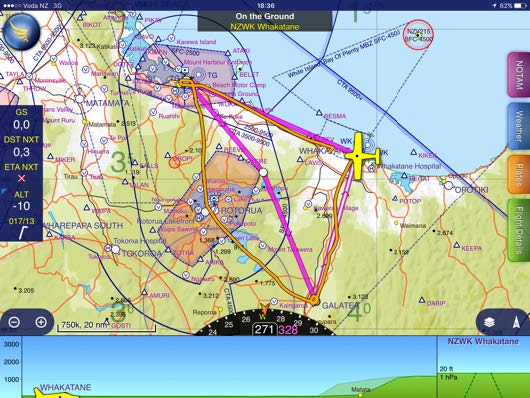Zoom out with the minus button
Image resolution: width=530 pixels, height=398 pixels.
14,322
